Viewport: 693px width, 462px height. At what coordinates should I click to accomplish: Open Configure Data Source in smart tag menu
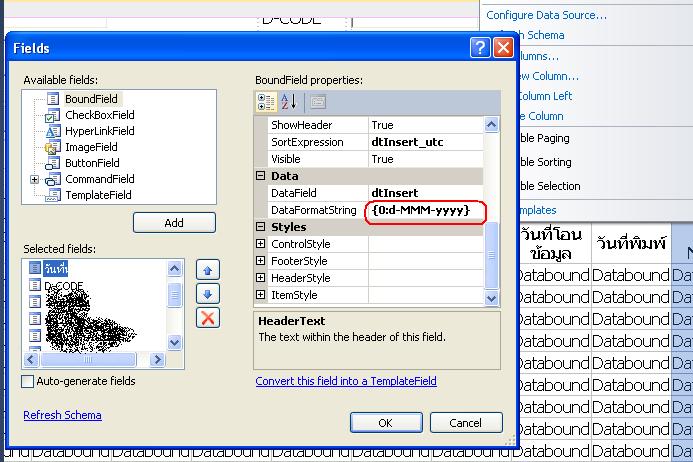point(546,15)
